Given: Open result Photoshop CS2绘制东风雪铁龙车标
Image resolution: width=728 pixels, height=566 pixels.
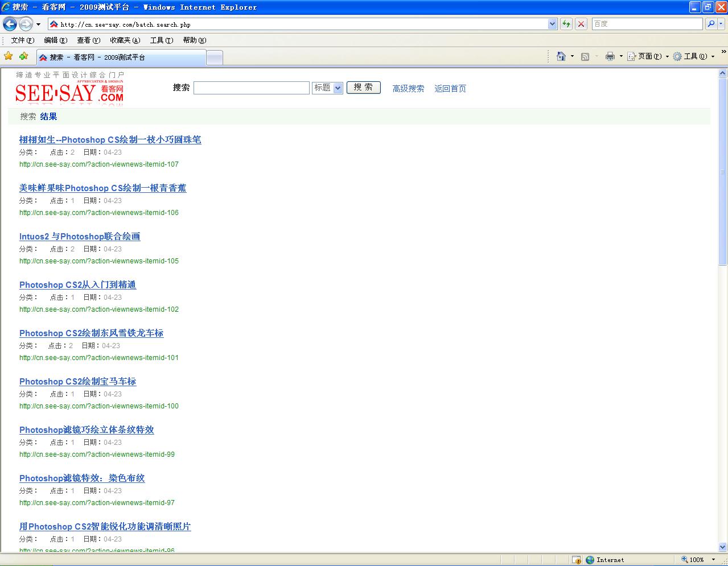Looking at the screenshot, I should point(92,333).
